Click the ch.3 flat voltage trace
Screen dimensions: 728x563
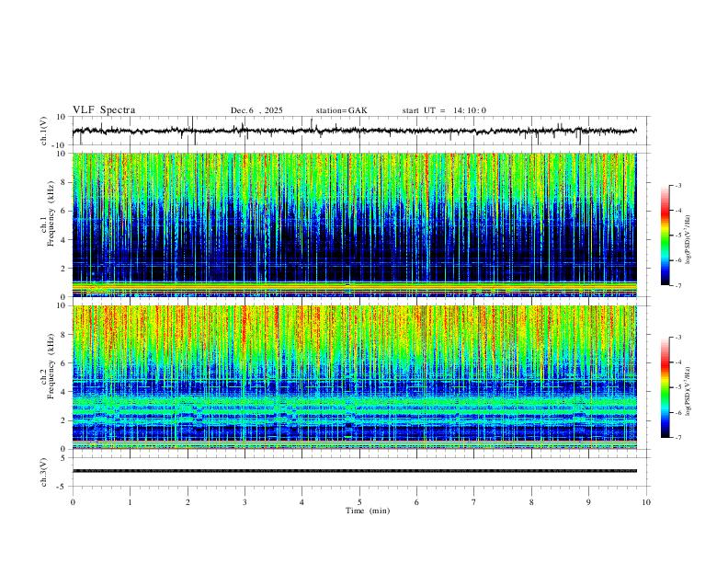point(355,471)
